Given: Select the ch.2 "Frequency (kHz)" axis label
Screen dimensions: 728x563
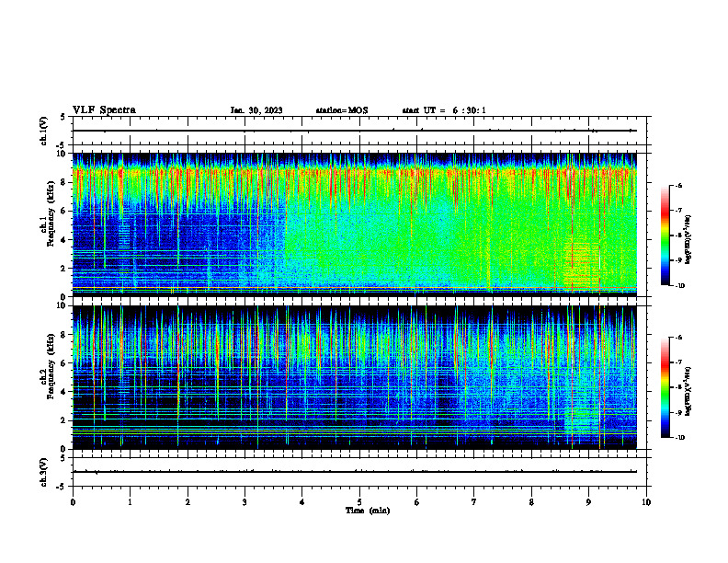Looking at the screenshot, I should (x=51, y=366).
